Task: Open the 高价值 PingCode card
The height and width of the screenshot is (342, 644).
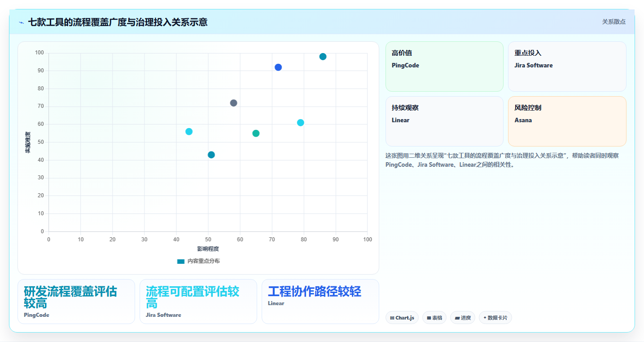Action: click(x=444, y=67)
